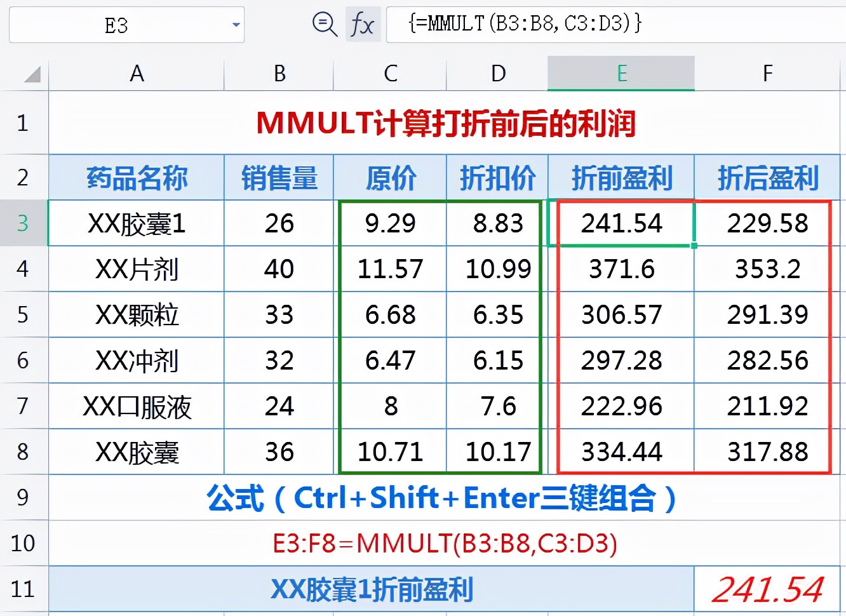Select sales quantity cell 24
This screenshot has height=616, width=846.
[x=279, y=406]
